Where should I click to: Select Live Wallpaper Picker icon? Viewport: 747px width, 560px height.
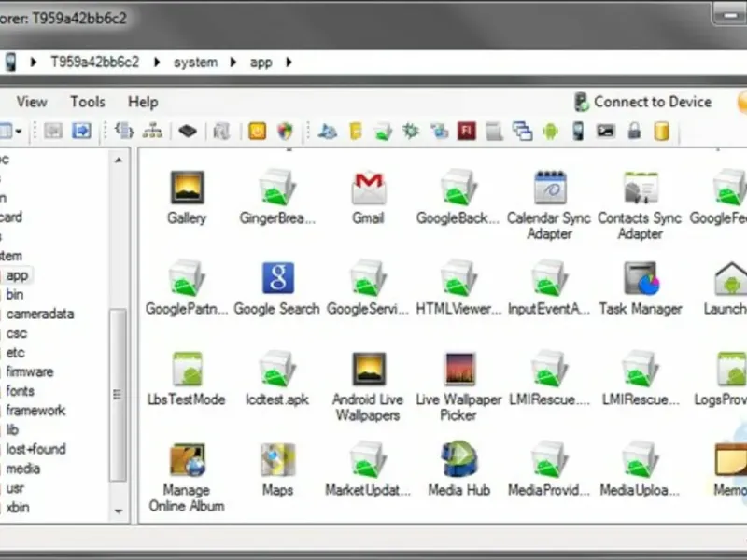click(458, 369)
